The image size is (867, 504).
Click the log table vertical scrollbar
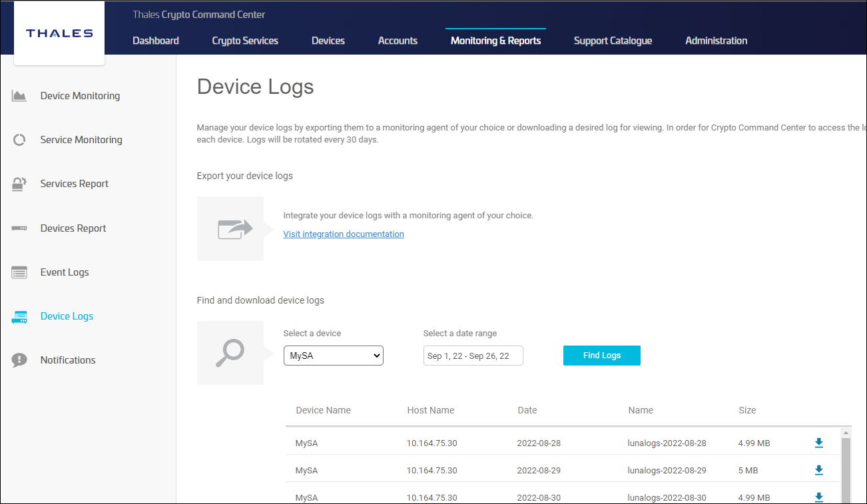pos(846,466)
